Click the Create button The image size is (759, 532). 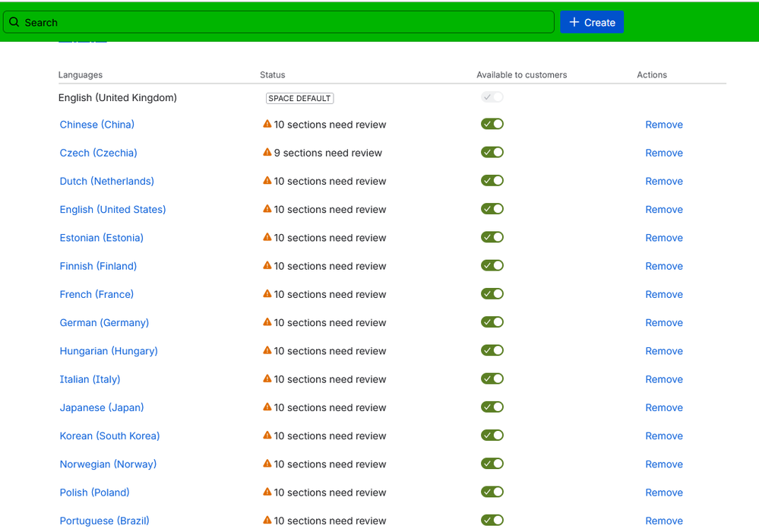tap(592, 22)
